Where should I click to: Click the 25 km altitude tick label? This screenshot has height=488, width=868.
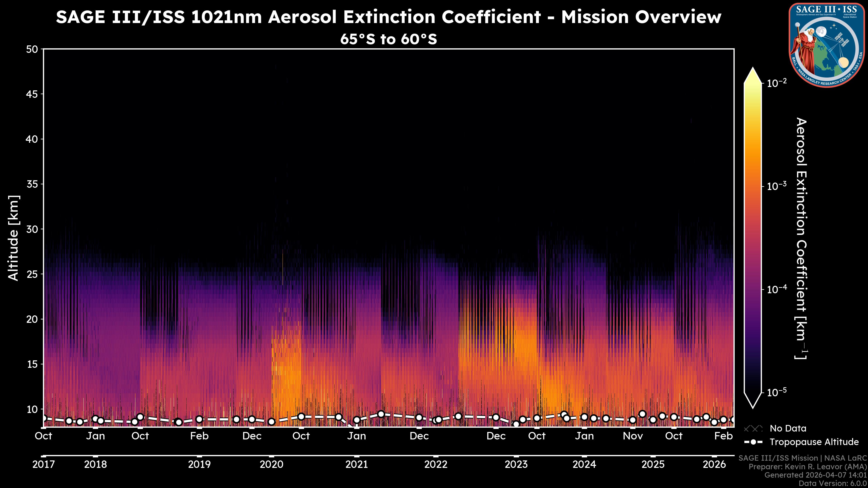pyautogui.click(x=32, y=274)
